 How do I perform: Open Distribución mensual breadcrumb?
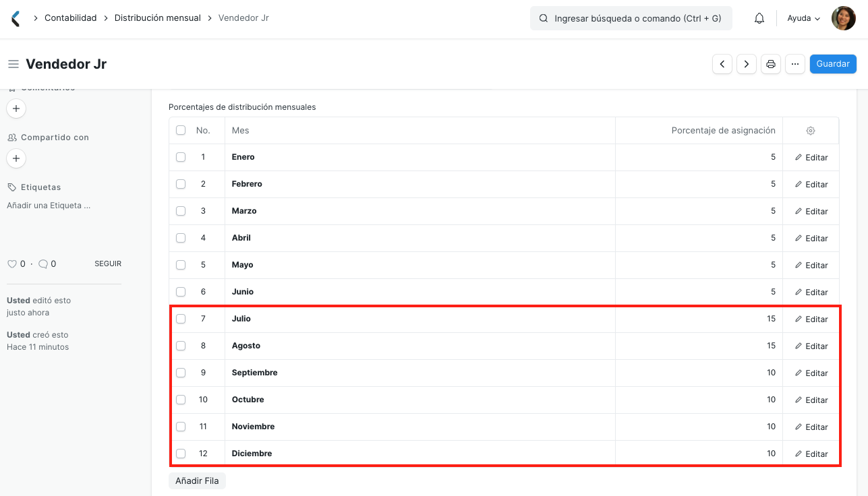[x=158, y=18]
